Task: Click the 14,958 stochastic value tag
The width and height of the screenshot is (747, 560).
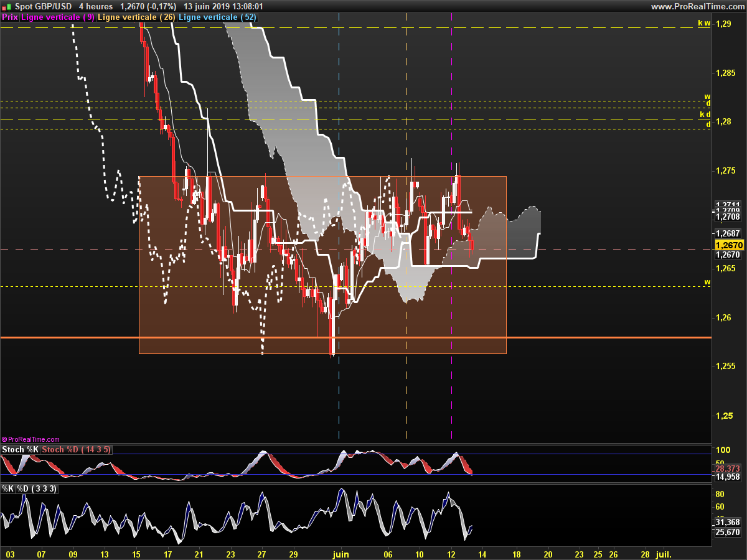Action: tap(728, 477)
